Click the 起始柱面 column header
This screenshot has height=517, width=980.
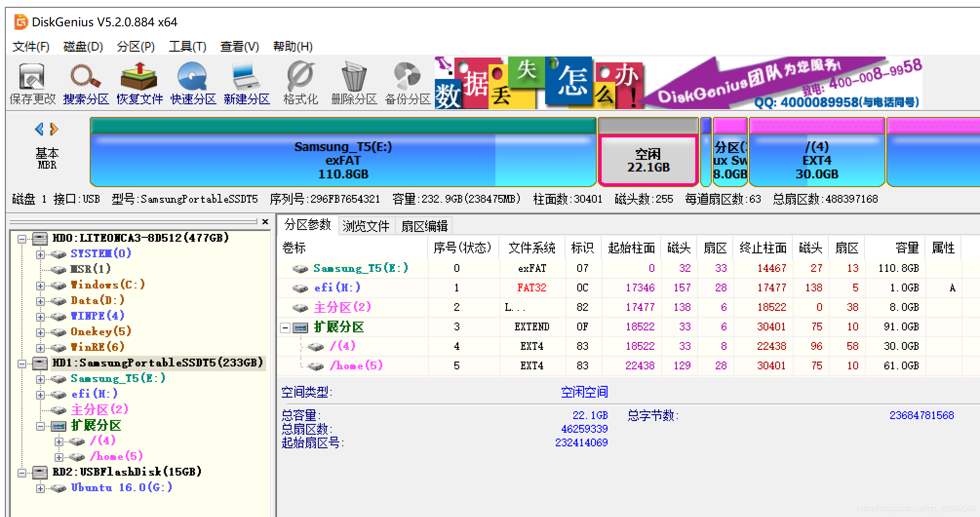point(631,248)
